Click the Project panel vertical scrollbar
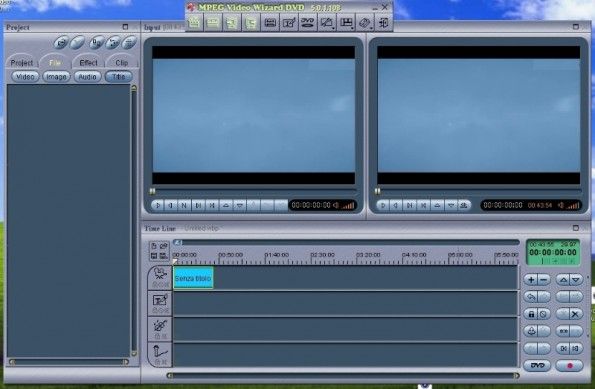 tap(134, 221)
